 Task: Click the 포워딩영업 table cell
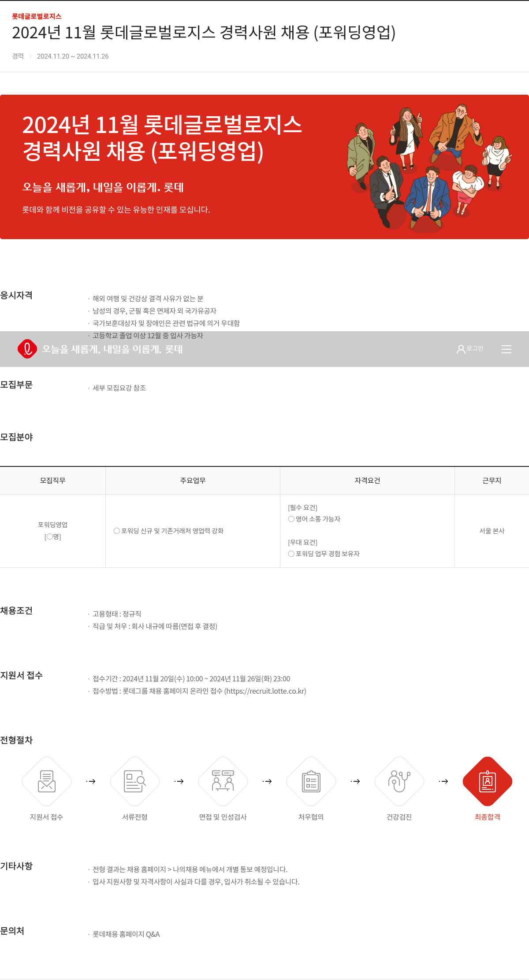pos(53,531)
